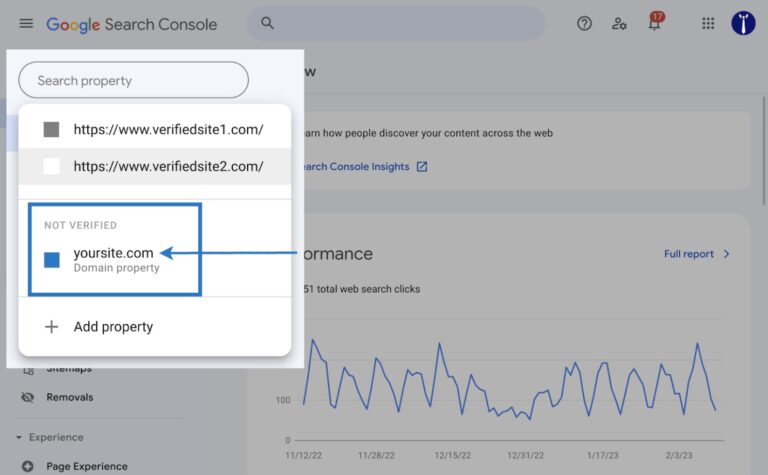768x475 pixels.
Task: Click the blue square next to yoursite.com
Action: click(x=52, y=260)
